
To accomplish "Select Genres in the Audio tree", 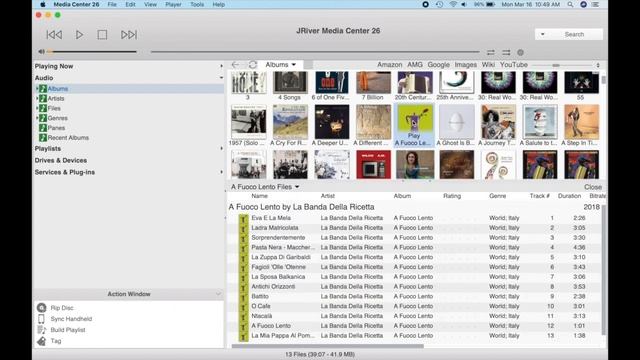I will [x=58, y=118].
